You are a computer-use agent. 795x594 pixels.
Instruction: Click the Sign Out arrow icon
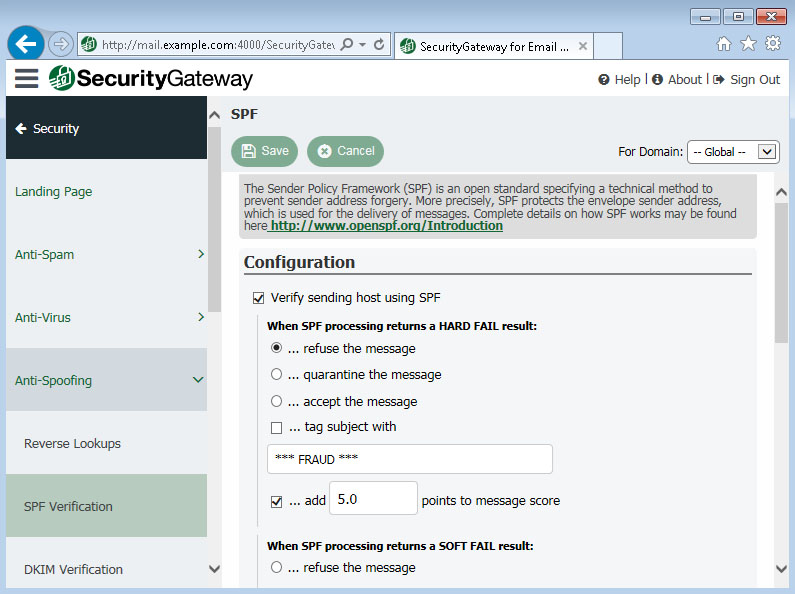click(718, 80)
